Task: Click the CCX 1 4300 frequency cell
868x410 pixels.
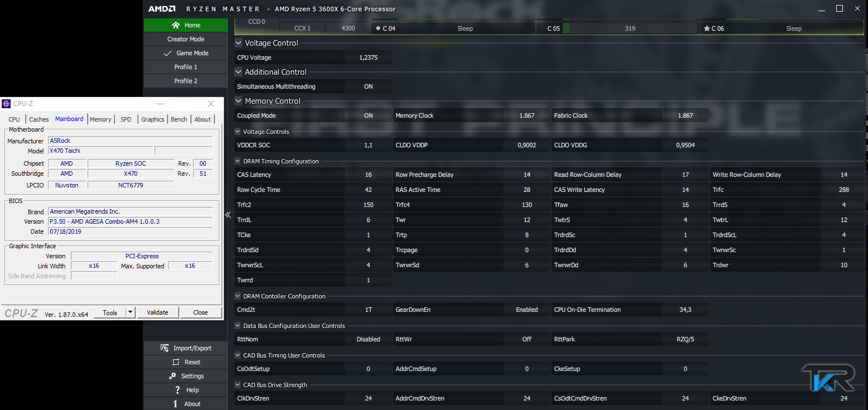Action: click(x=348, y=28)
